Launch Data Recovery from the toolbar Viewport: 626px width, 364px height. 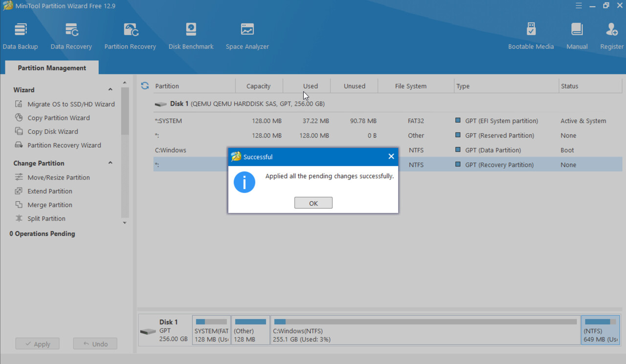[x=71, y=36]
